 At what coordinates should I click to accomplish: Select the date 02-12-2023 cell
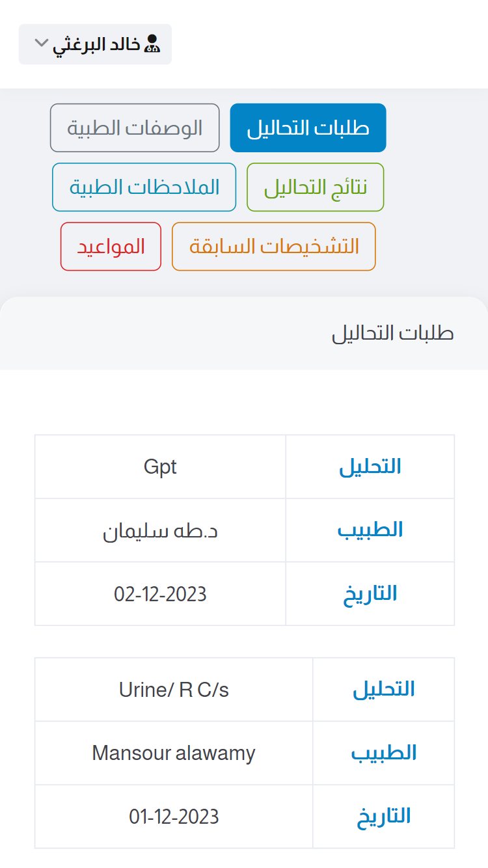[x=160, y=593]
